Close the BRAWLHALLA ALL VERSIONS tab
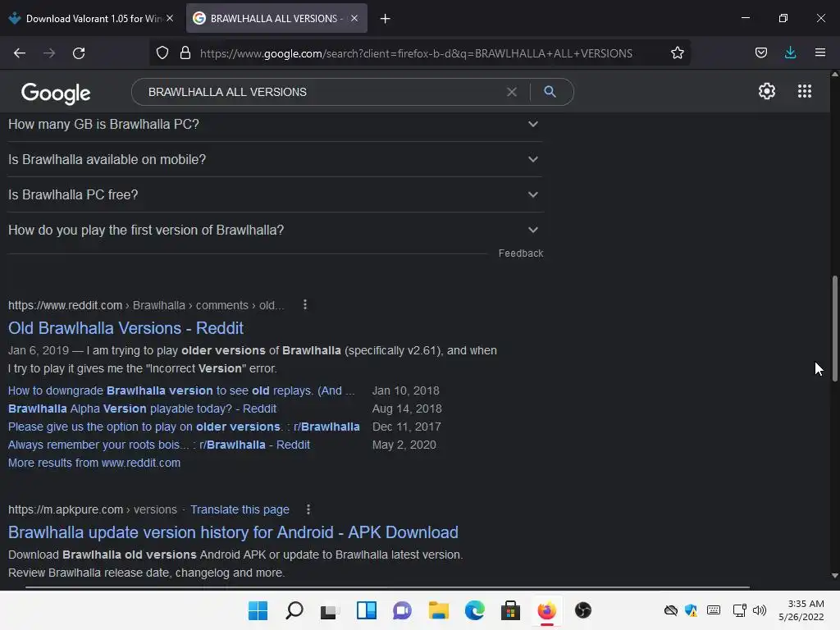 click(x=354, y=18)
